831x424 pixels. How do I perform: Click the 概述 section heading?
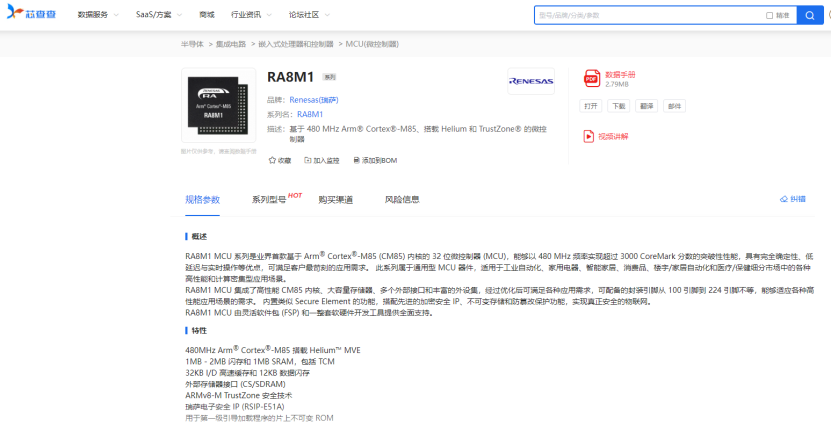pyautogui.click(x=199, y=236)
